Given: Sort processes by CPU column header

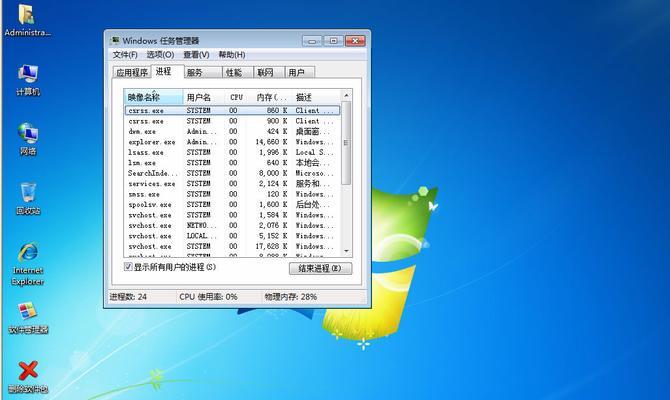Looking at the screenshot, I should point(236,97).
